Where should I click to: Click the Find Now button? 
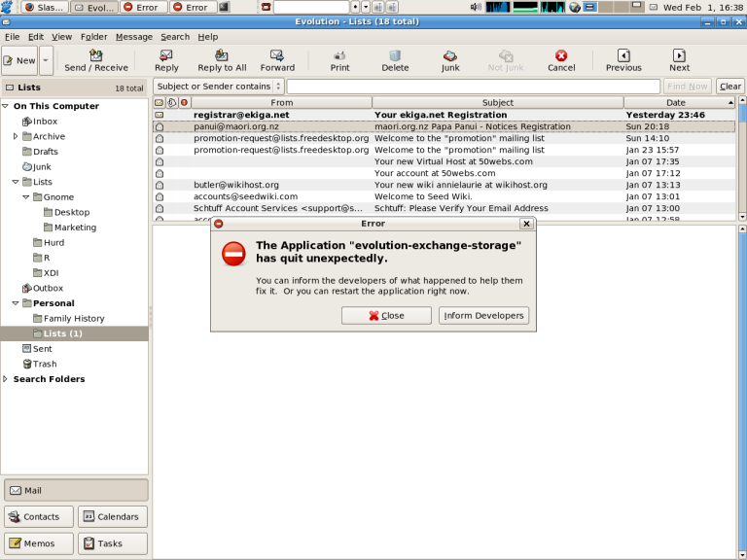click(687, 87)
